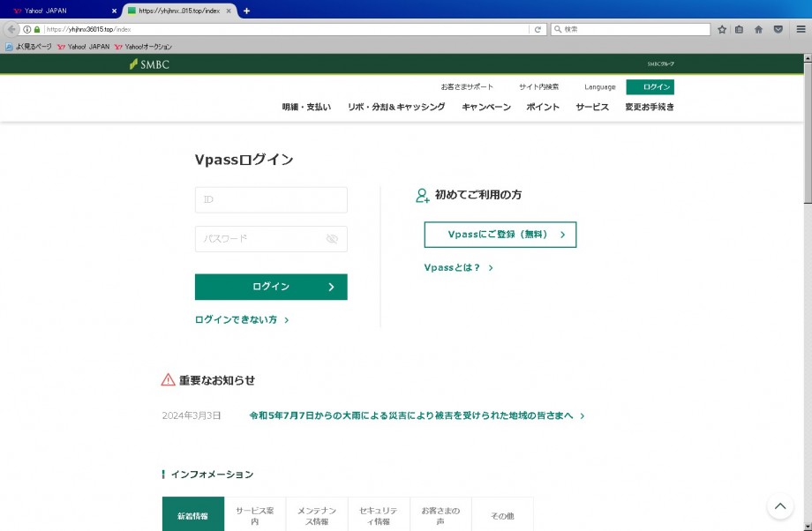The image size is (812, 531).
Task: Open the 変更お手続き navigation menu
Action: (650, 107)
